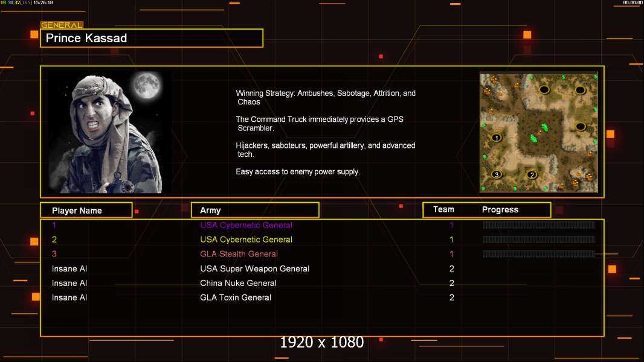Click the Command Truck GPS Scrambler text
Image resolution: width=644 pixels, height=362 pixels.
tap(320, 124)
